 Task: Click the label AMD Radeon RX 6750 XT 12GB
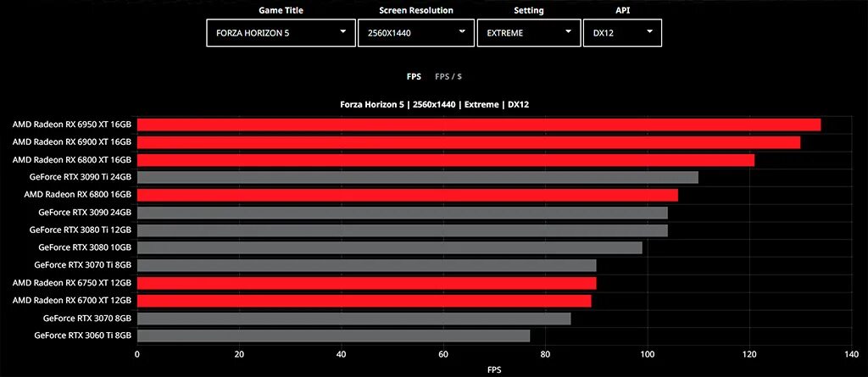coord(72,283)
